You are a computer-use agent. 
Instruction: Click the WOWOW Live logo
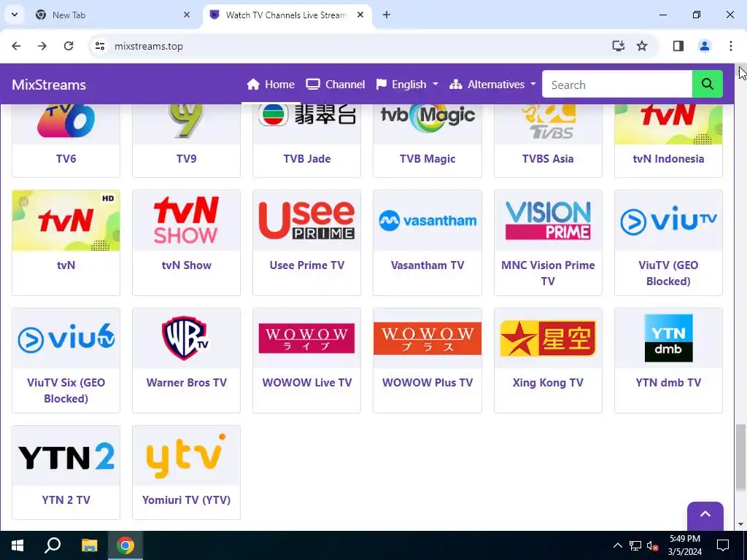[307, 338]
